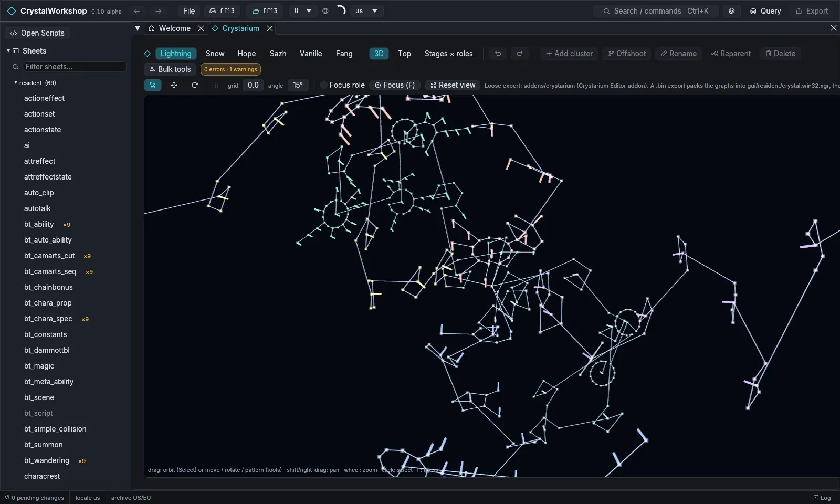Switch to 3D view mode
The height and width of the screenshot is (504, 840).
379,54
